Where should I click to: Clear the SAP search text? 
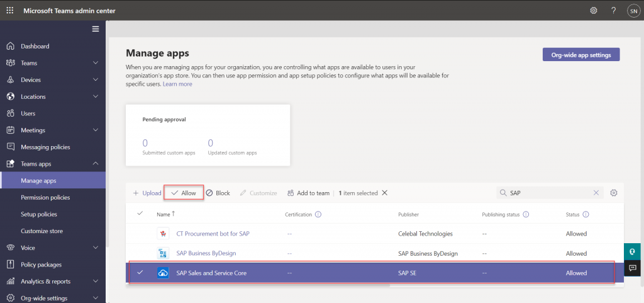596,193
